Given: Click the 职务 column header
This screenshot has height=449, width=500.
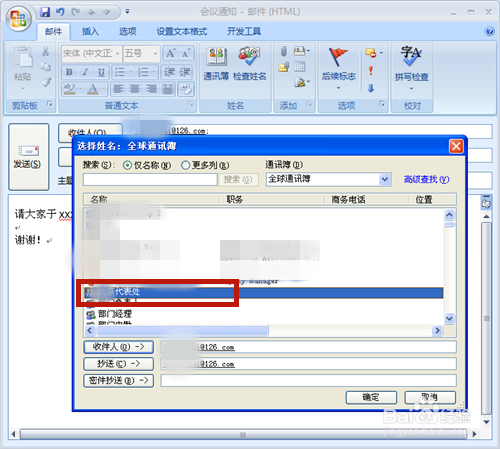Looking at the screenshot, I should [x=235, y=199].
